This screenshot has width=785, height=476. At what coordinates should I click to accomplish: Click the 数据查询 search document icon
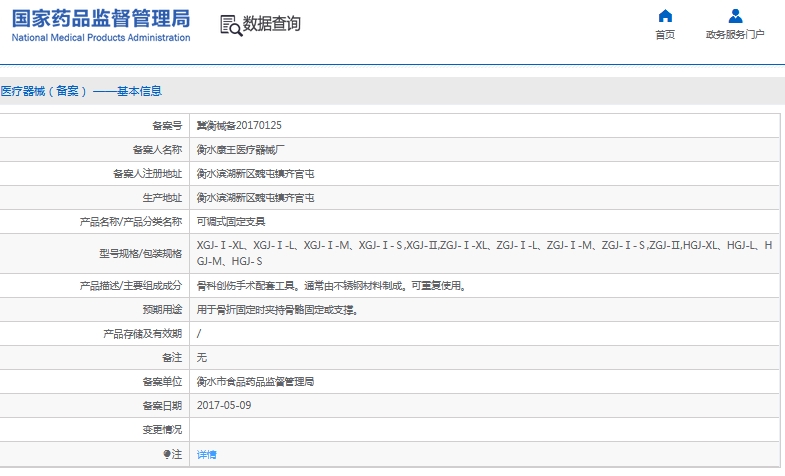[231, 25]
